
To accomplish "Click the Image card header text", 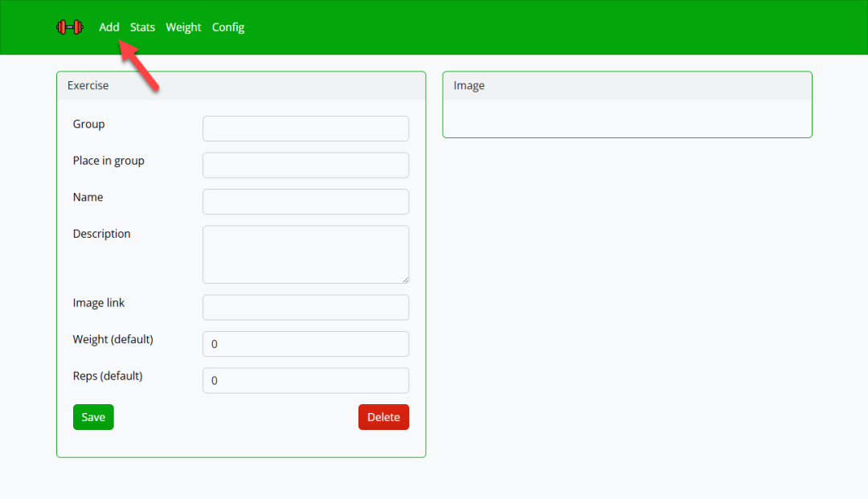I will pyautogui.click(x=469, y=86).
